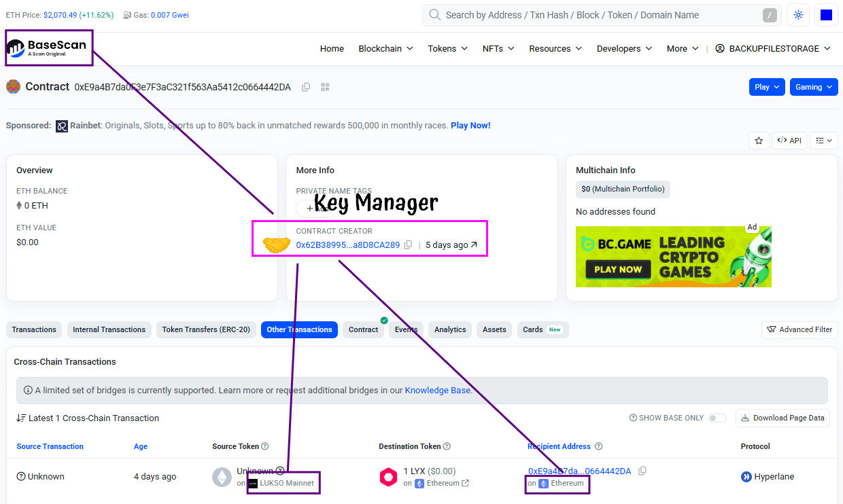This screenshot has height=504, width=843.
Task: Click LUKSO Mainnet source chain label
Action: (x=287, y=484)
